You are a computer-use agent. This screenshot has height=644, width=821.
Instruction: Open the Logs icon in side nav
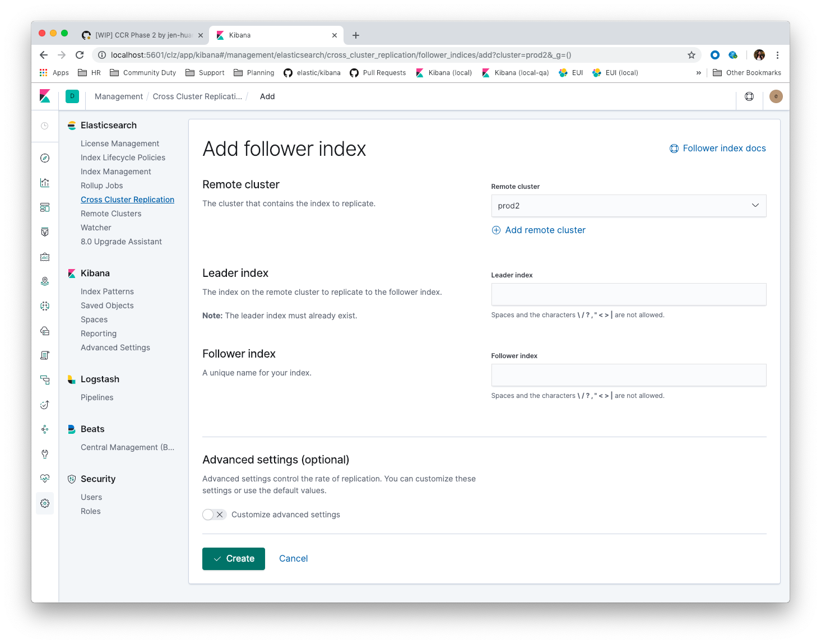coord(45,355)
